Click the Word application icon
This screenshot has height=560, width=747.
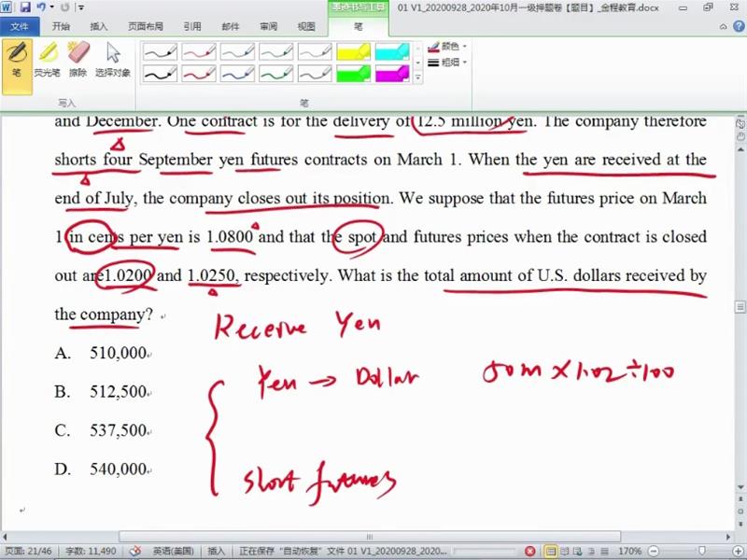point(7,7)
